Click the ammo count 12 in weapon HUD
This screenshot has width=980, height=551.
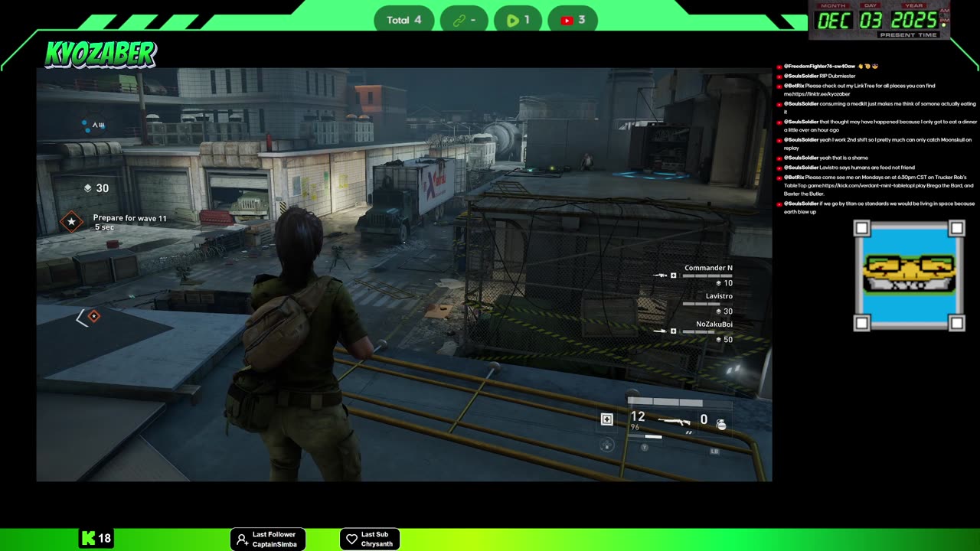638,417
